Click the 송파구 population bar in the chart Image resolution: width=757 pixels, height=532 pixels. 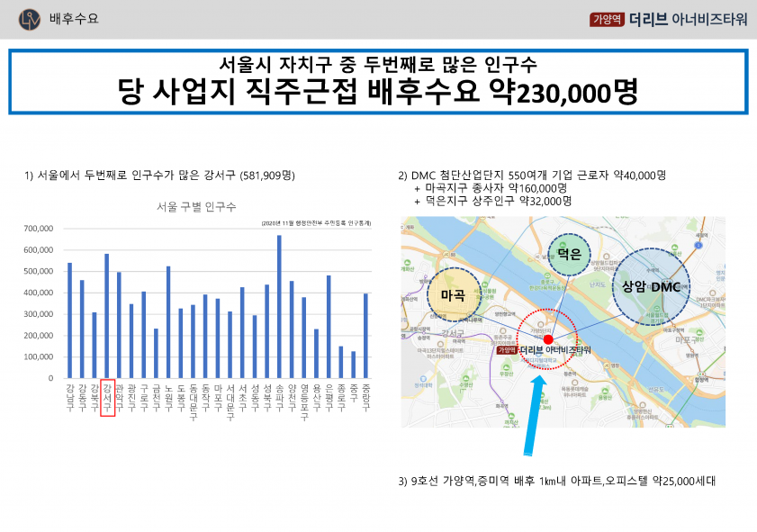tap(279, 307)
